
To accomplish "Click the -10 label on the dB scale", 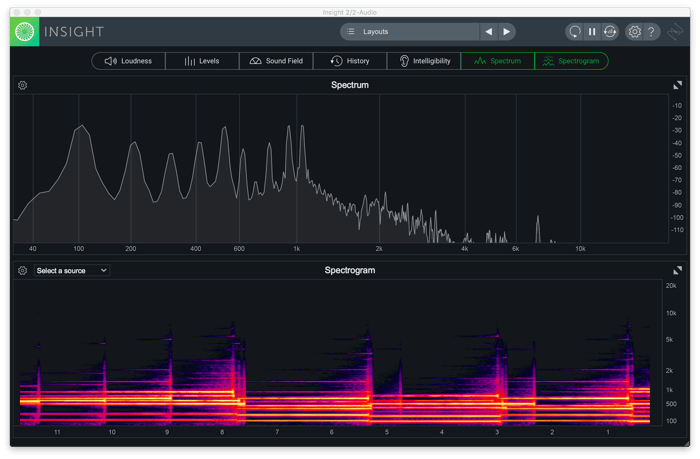I will (x=677, y=106).
